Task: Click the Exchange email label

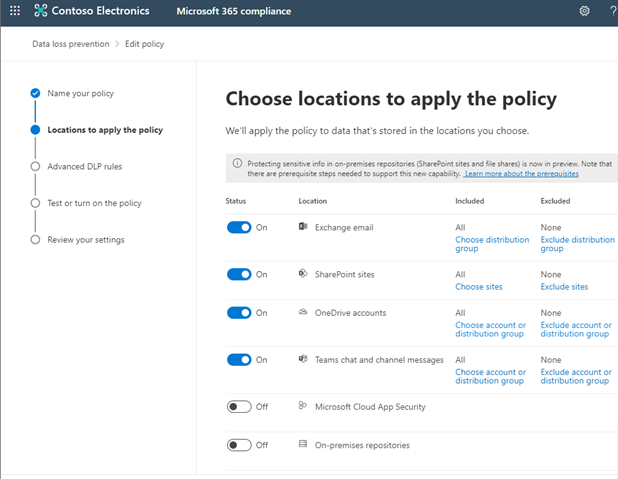Action: pyautogui.click(x=344, y=227)
